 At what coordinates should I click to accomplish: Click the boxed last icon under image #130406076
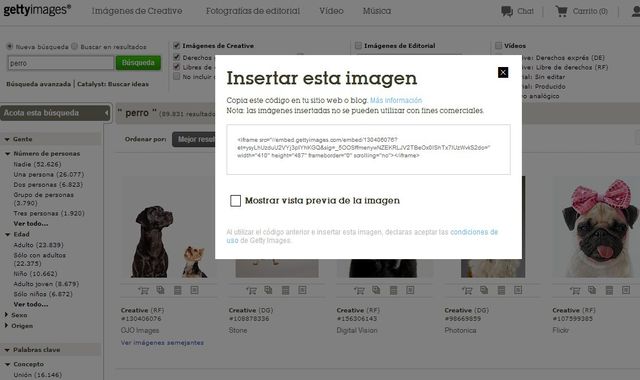tap(195, 290)
